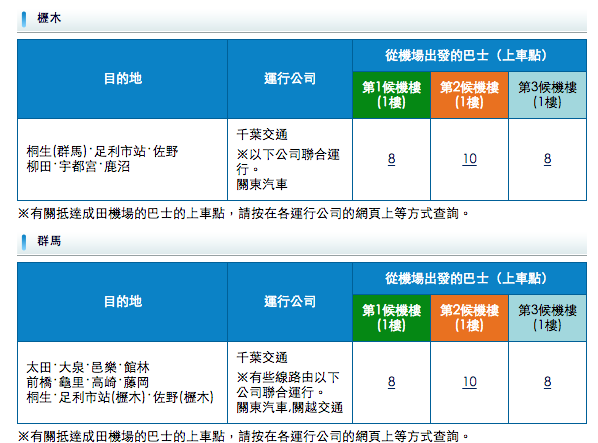Open stop 10 link for Terminal 2 in 櫪木 table
The height and width of the screenshot is (443, 598).
469,159
